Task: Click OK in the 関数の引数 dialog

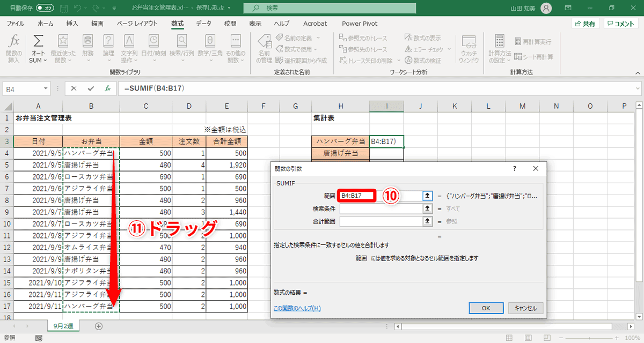Action: point(486,308)
